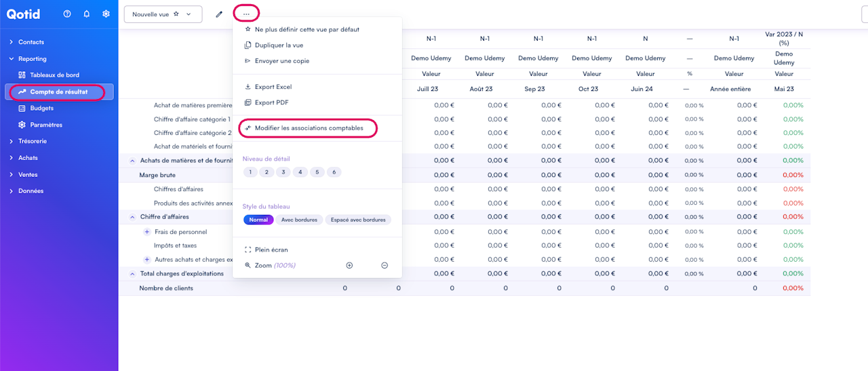Screen dimensions: 868x371
Task: Zoom in with the plus icon
Action: (349, 265)
